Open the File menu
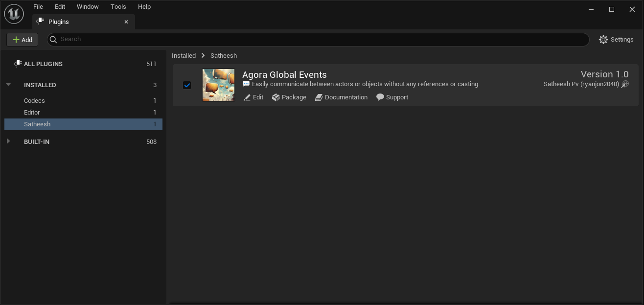Viewport: 644px width, 305px height. pos(38,7)
